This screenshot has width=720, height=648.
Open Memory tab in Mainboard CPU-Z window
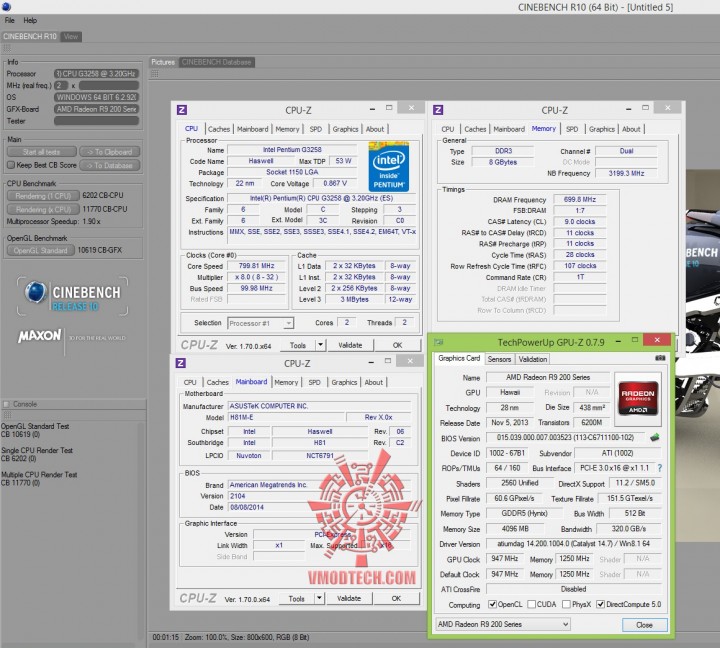point(286,382)
